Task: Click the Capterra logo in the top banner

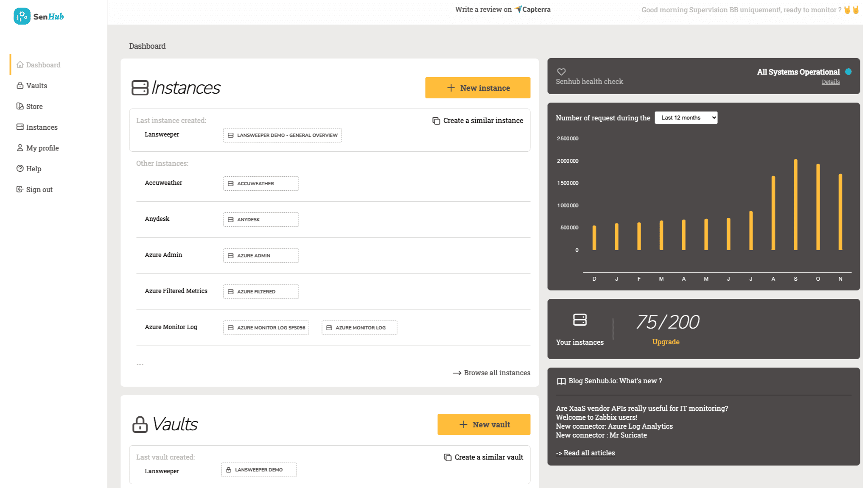Action: [x=532, y=9]
